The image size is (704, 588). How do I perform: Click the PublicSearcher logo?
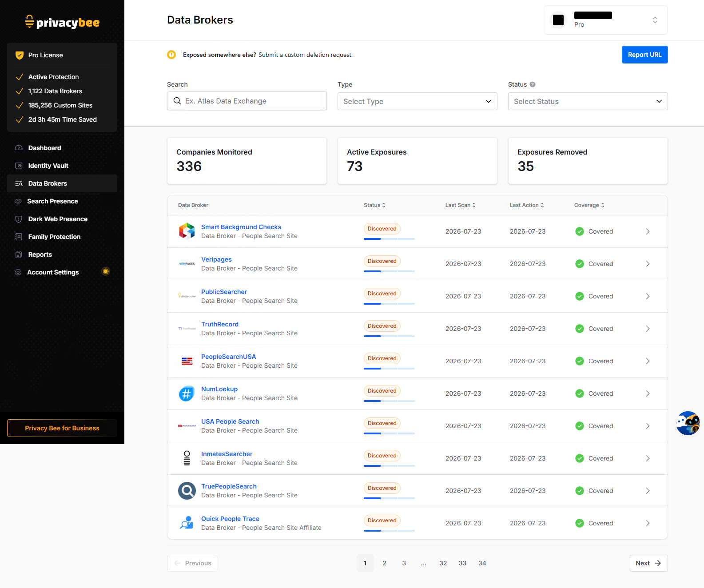point(187,295)
